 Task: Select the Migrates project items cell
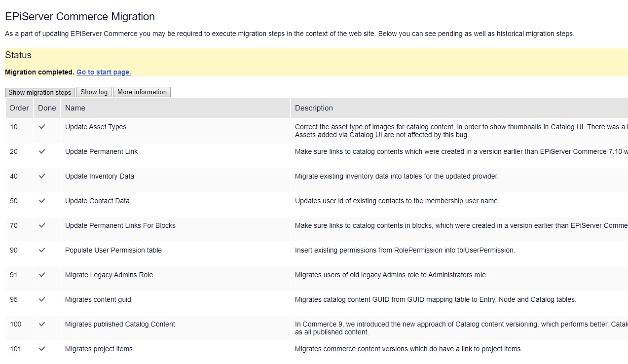point(176,352)
